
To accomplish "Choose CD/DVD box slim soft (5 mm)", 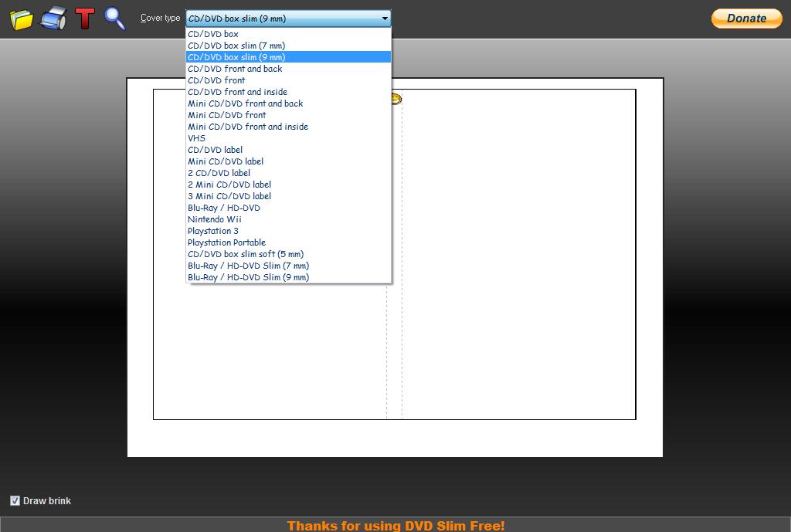I will click(246, 253).
